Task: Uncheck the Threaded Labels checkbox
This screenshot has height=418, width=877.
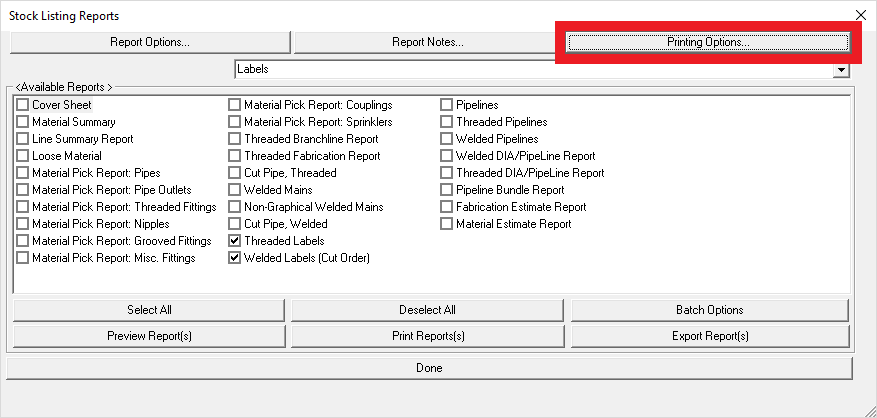Action: click(234, 241)
